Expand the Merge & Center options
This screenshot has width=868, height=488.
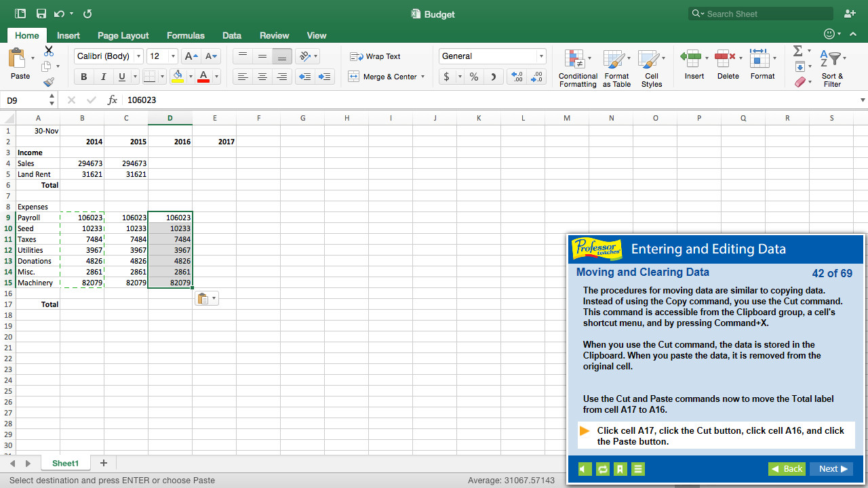pyautogui.click(x=421, y=77)
